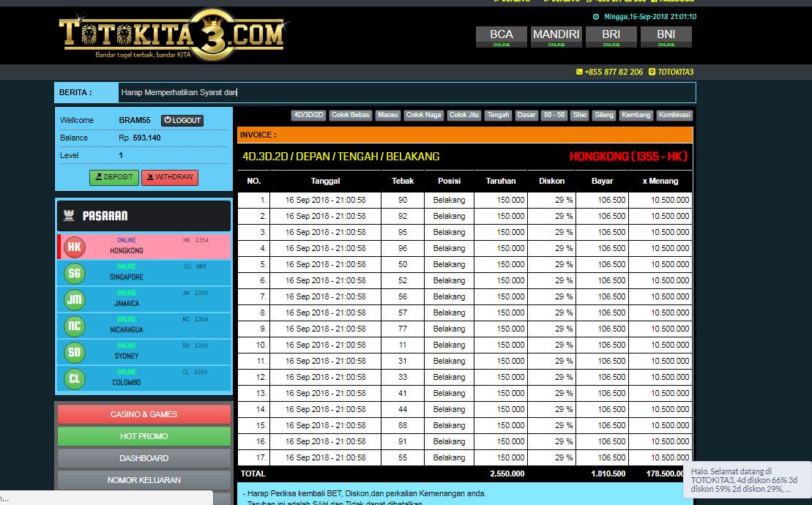Go to Nomor Keluaran results page

tap(144, 480)
